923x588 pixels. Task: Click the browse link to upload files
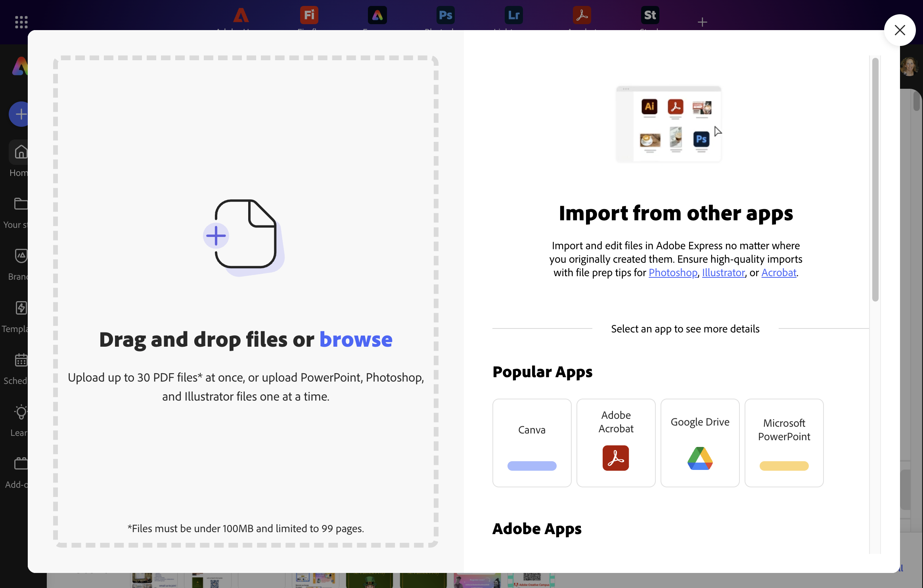click(356, 340)
